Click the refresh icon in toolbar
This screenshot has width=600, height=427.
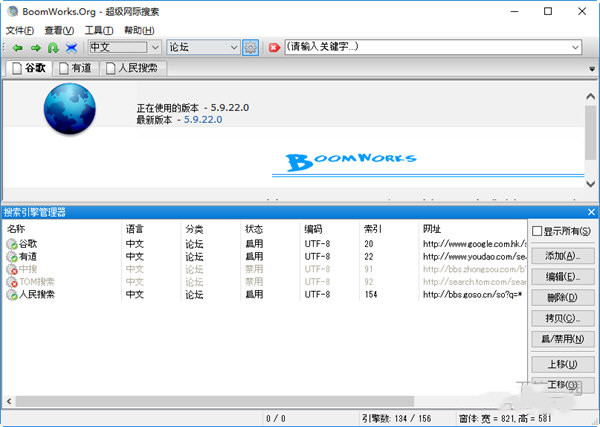click(53, 47)
